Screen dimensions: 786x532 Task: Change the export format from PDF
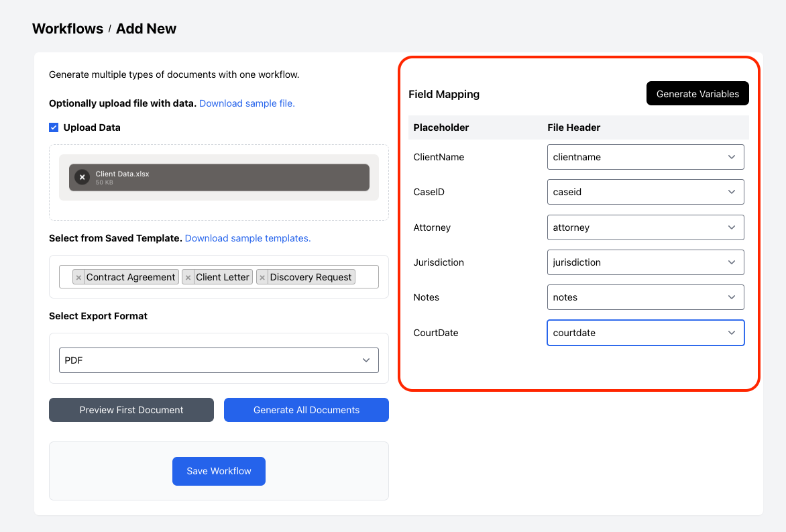coord(219,360)
